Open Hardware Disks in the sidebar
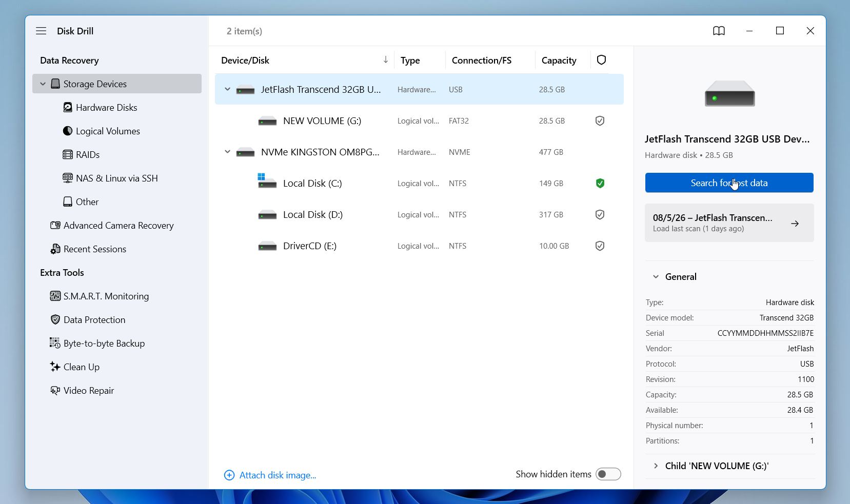 click(x=107, y=107)
